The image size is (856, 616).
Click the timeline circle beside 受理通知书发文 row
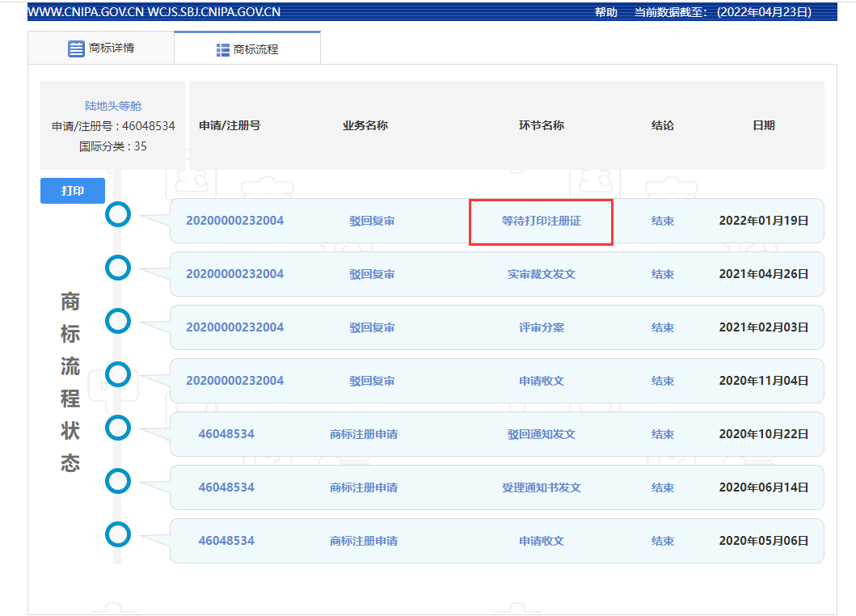118,481
